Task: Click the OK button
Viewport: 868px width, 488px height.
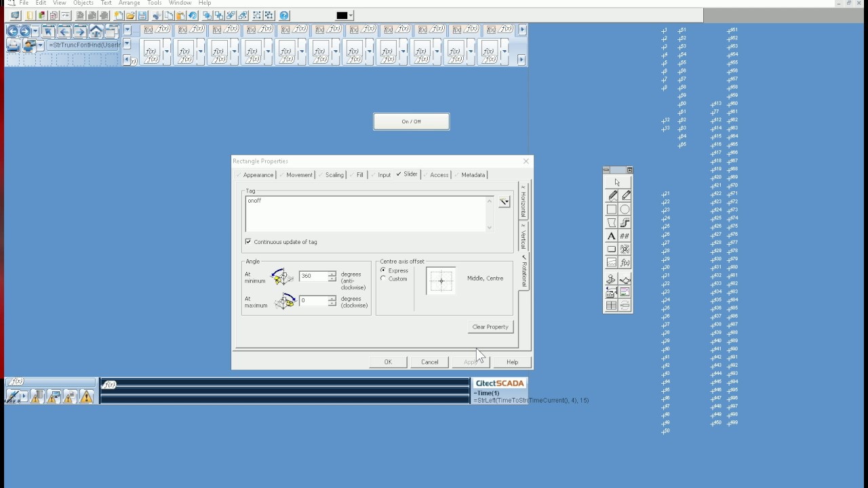Action: coord(388,362)
